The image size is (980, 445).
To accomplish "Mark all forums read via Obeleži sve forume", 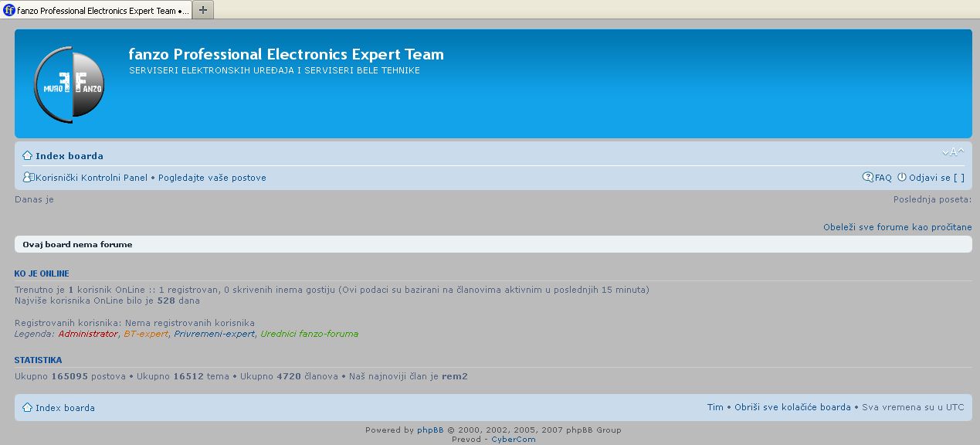I will 897,227.
